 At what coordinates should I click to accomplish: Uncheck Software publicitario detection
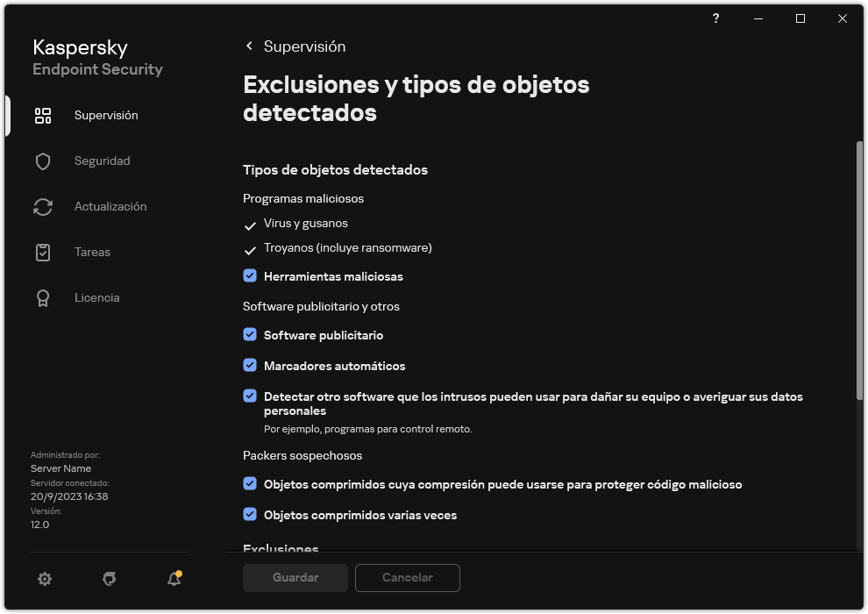pyautogui.click(x=250, y=334)
